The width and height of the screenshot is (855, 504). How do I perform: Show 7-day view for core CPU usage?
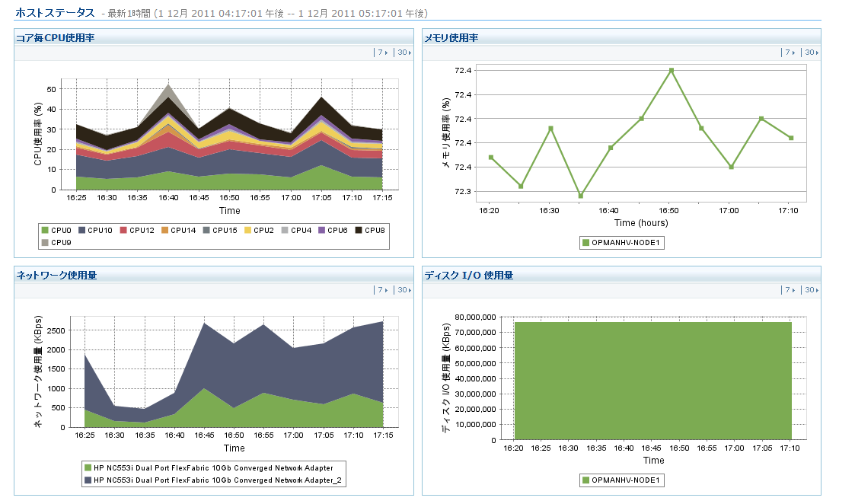[382, 53]
